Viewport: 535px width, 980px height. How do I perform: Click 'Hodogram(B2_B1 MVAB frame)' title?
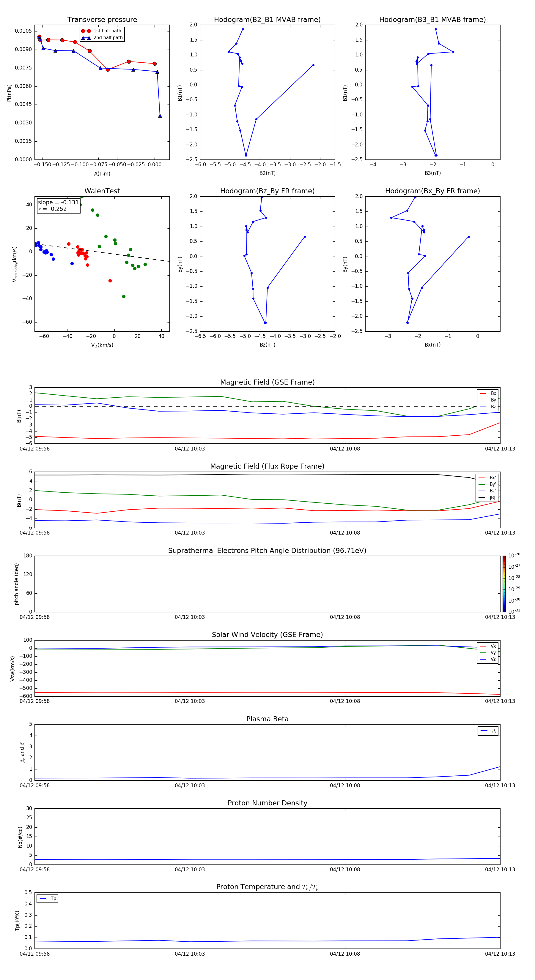click(267, 20)
